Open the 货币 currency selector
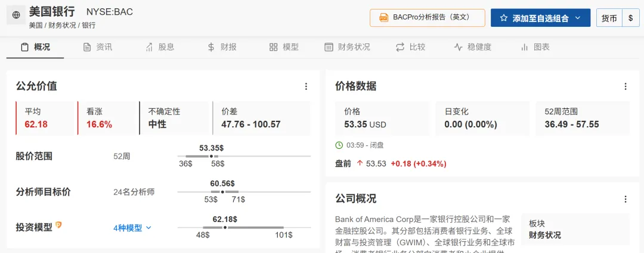The image size is (644, 253). pos(609,18)
